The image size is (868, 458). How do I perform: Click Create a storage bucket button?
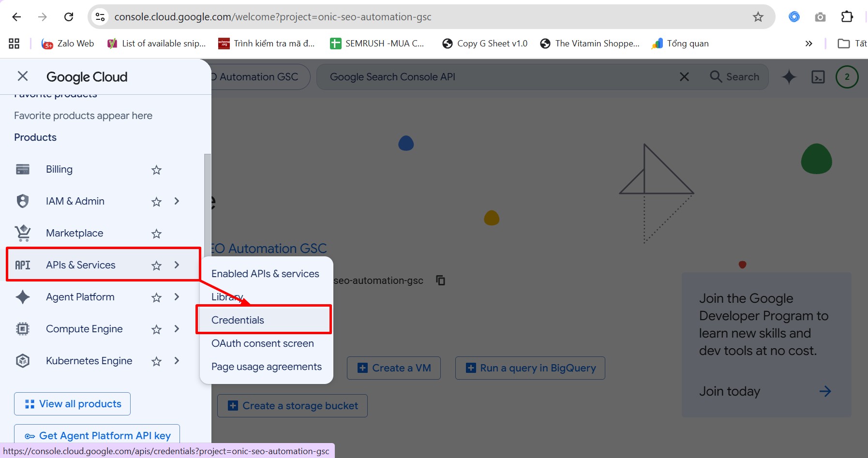(x=292, y=406)
